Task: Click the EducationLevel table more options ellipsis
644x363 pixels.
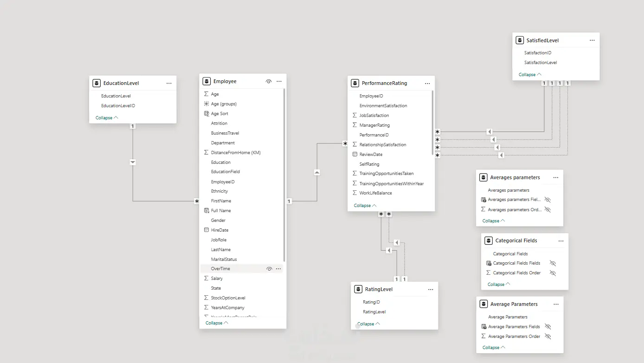Action: pos(169,83)
